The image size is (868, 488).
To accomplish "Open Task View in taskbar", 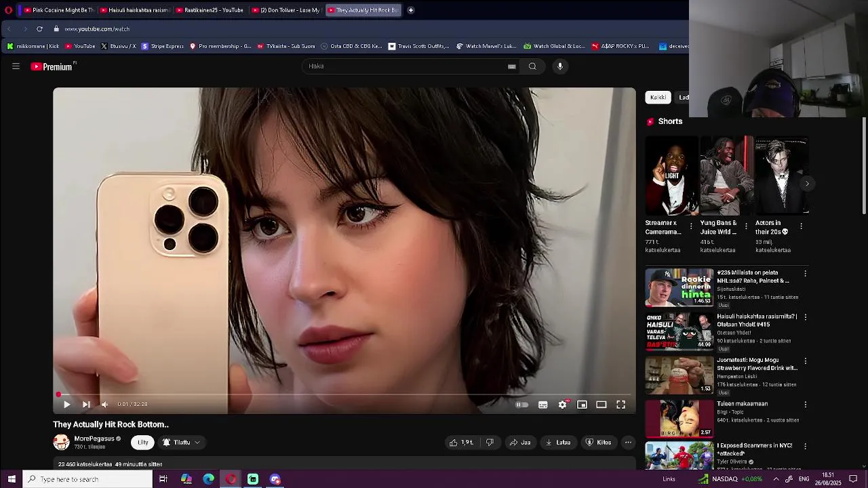I will pyautogui.click(x=163, y=479).
